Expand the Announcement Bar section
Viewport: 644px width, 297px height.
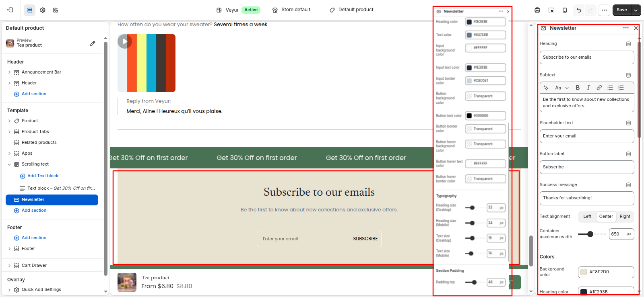tap(9, 72)
